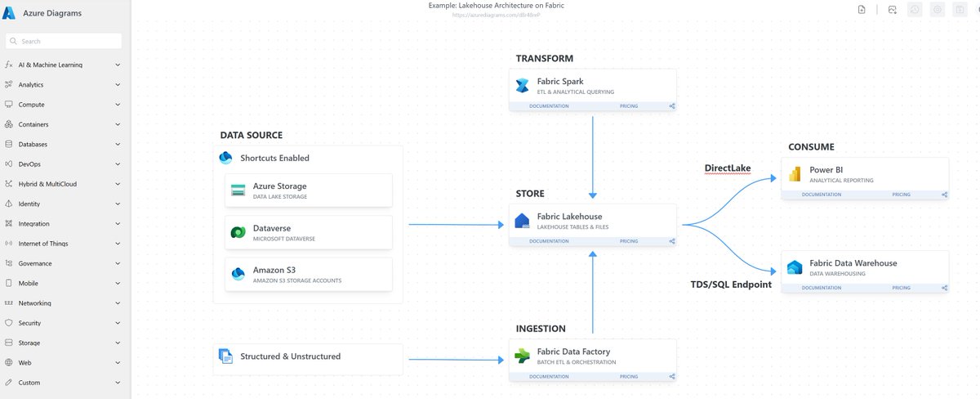Open share connections icon on Fabric Data Warehouse
The image size is (980, 399).
click(944, 288)
